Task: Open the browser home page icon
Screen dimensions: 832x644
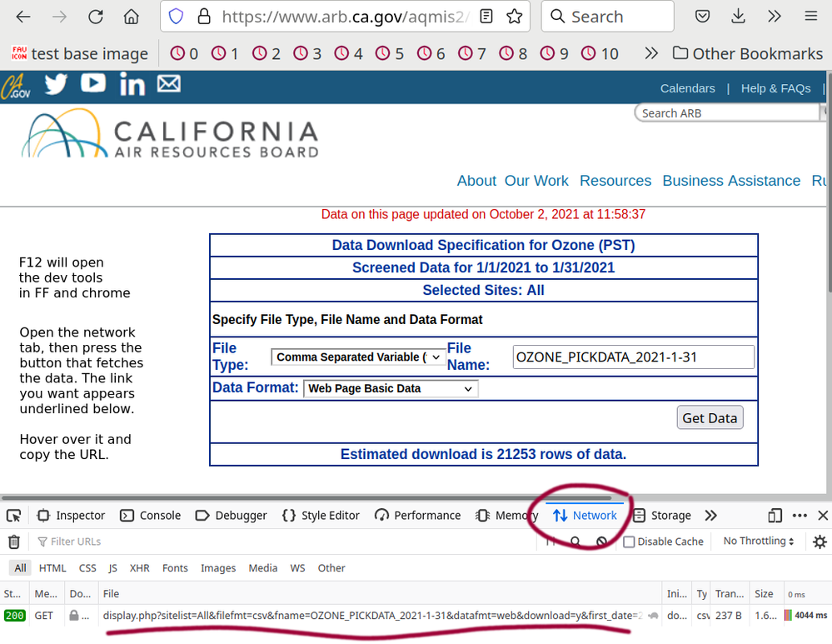Action: coord(131,17)
